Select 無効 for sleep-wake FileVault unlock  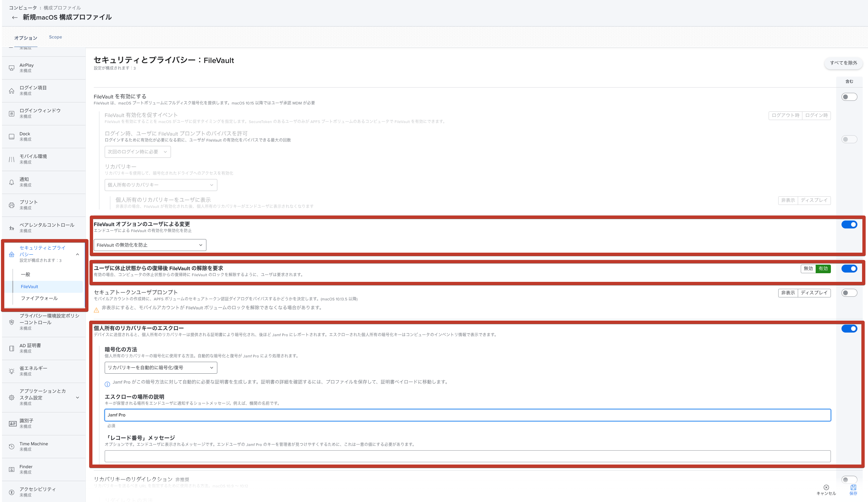(x=808, y=269)
